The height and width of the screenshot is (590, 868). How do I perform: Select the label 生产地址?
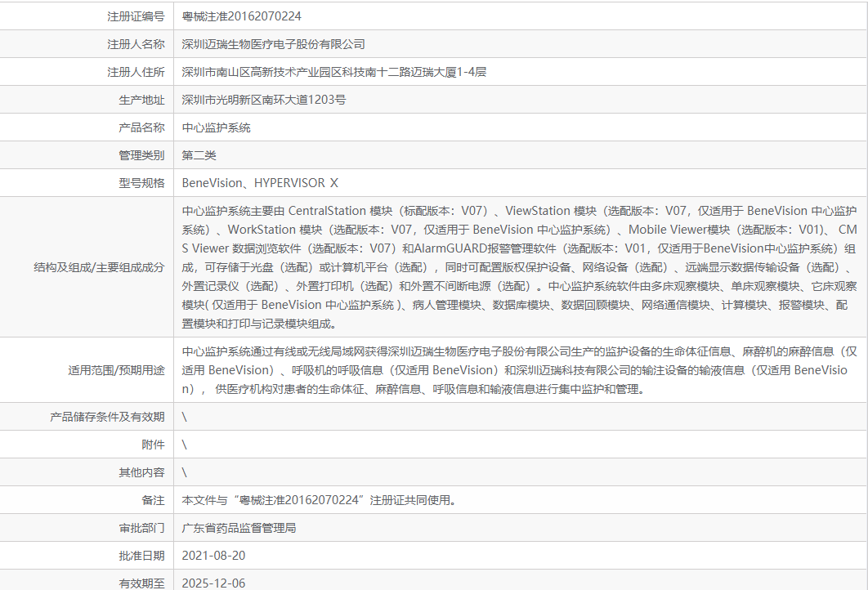141,100
